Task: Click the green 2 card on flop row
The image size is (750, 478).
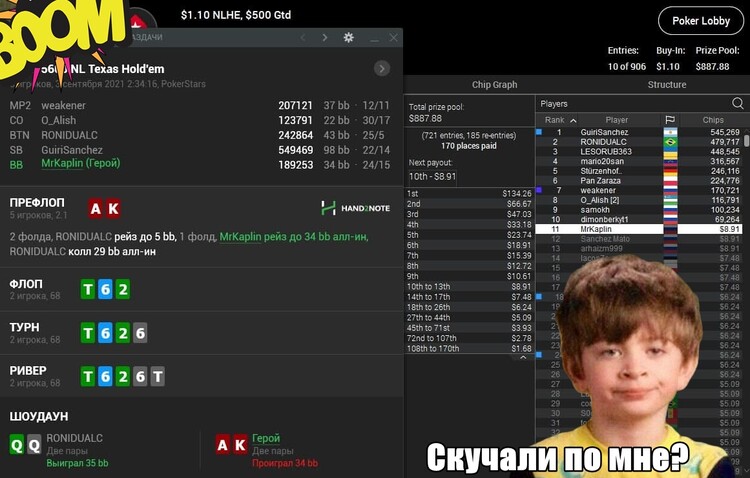Action: click(x=123, y=289)
